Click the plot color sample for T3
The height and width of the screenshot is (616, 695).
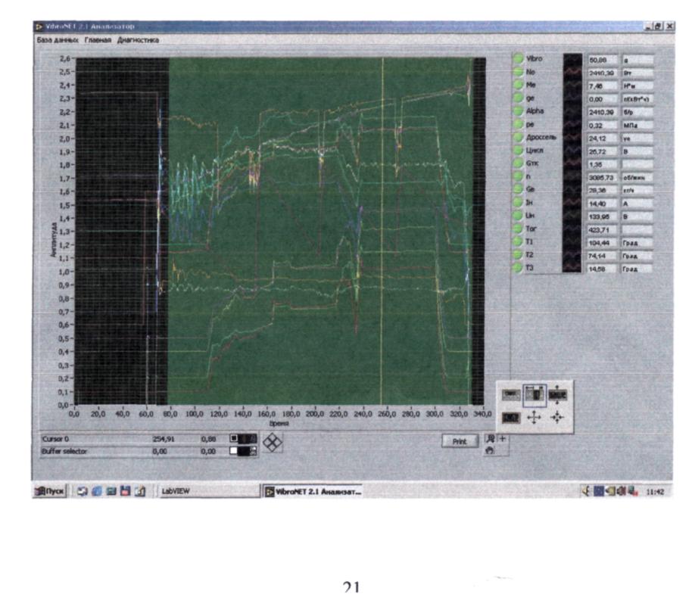click(572, 268)
